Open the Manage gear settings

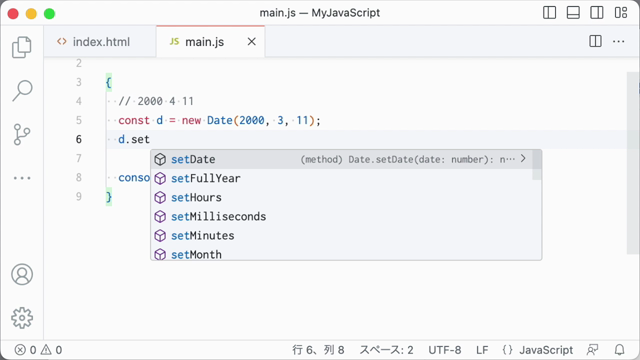tap(22, 318)
